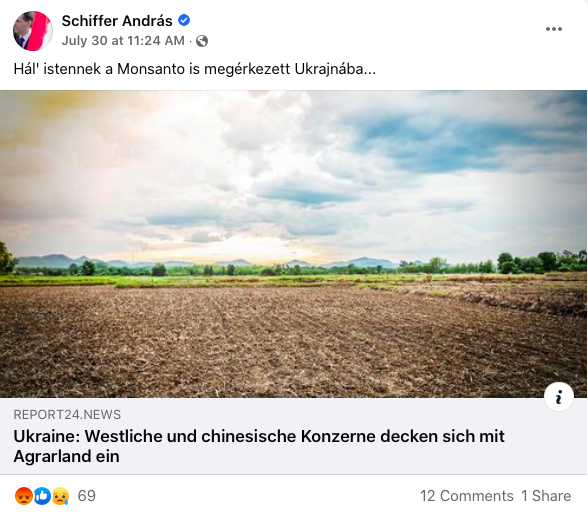Click the cloudy sky area of preview
This screenshot has height=515, width=588.
pos(293,169)
